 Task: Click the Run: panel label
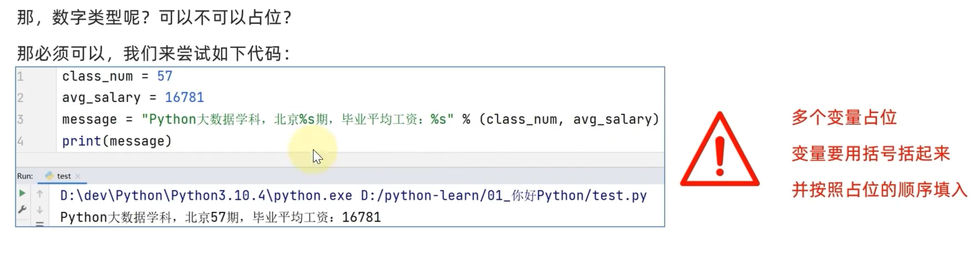point(25,176)
